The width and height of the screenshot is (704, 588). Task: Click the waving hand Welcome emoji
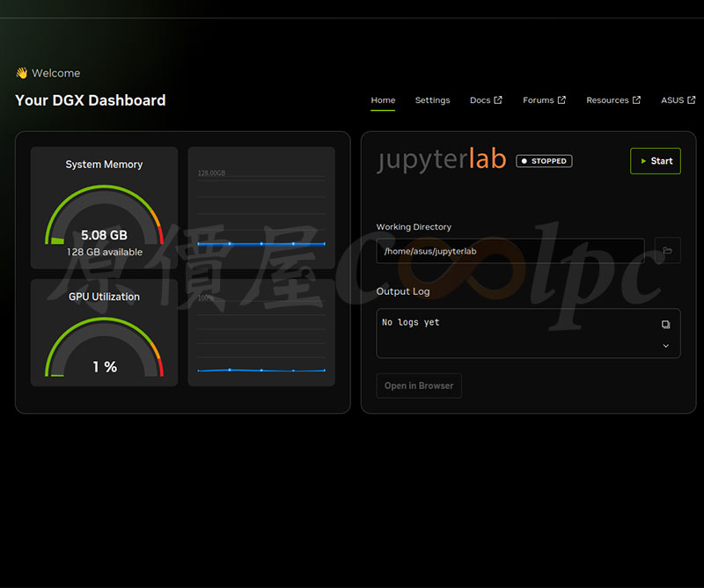point(21,73)
